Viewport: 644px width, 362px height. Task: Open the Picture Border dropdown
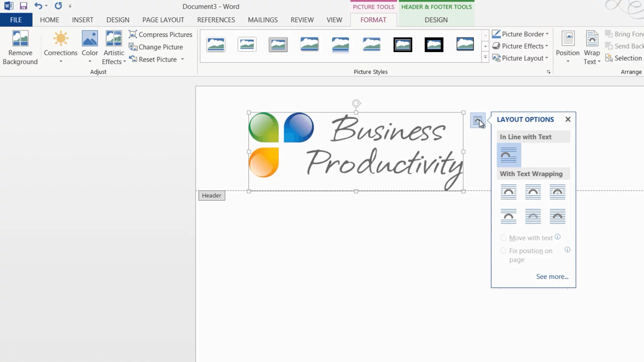click(520, 34)
